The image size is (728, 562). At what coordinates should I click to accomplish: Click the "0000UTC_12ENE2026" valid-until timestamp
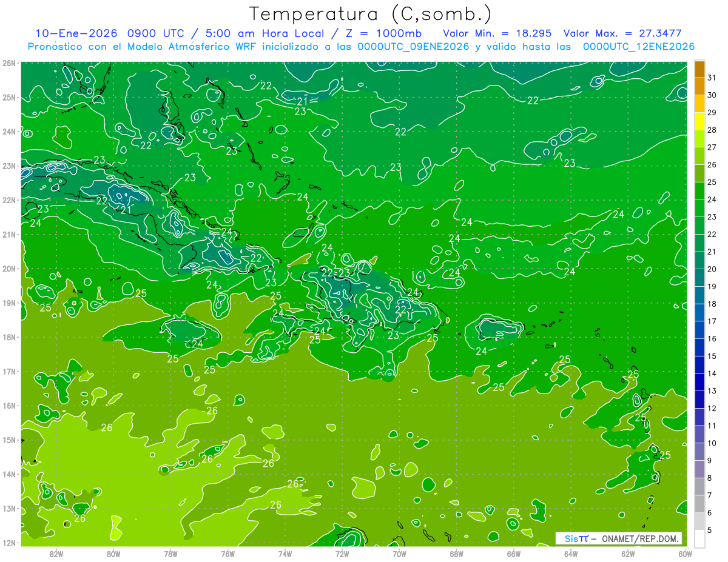coord(639,46)
